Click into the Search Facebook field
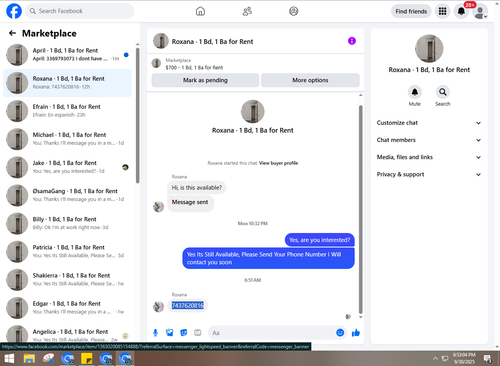500x366 pixels. [80, 11]
